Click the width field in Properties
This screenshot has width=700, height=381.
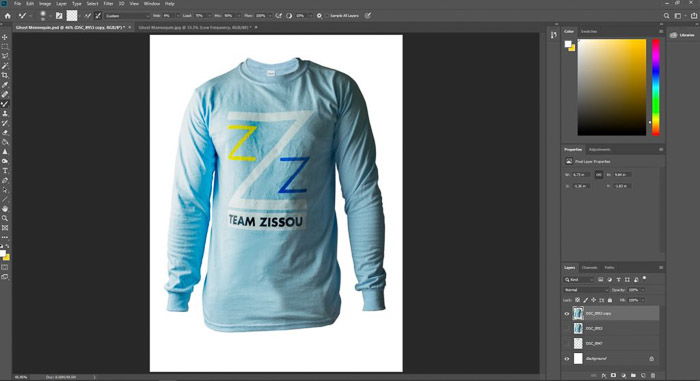(x=581, y=175)
